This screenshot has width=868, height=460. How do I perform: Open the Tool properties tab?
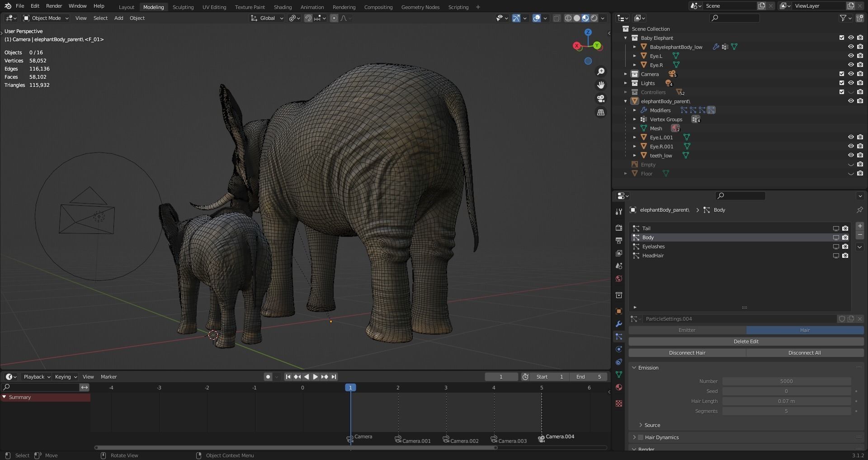coord(619,211)
